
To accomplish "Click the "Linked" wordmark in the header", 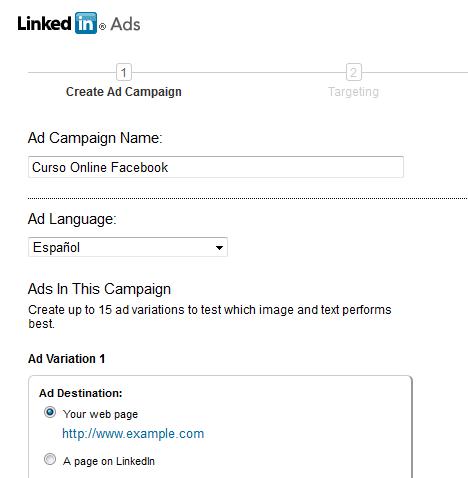I will point(44,24).
